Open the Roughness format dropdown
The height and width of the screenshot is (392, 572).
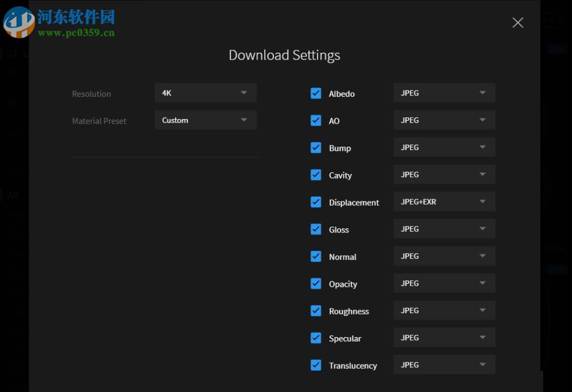pos(444,310)
